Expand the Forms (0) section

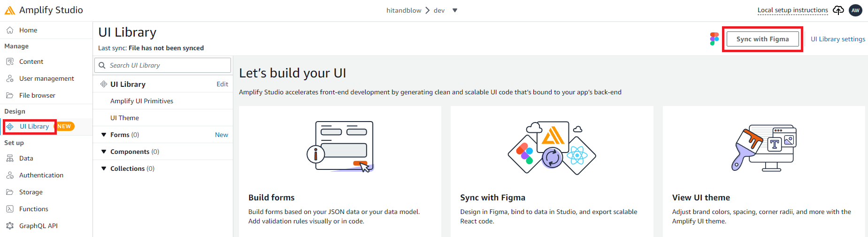coord(104,135)
